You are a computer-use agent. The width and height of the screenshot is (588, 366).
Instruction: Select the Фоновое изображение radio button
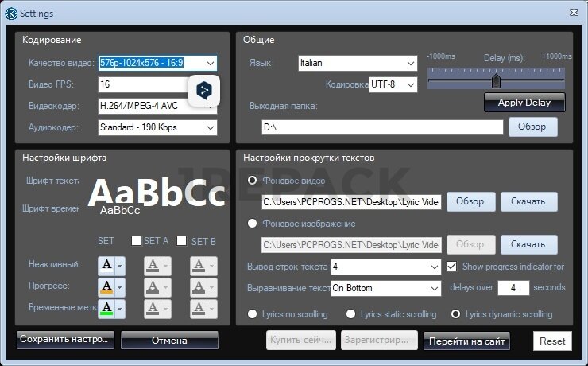(x=253, y=224)
